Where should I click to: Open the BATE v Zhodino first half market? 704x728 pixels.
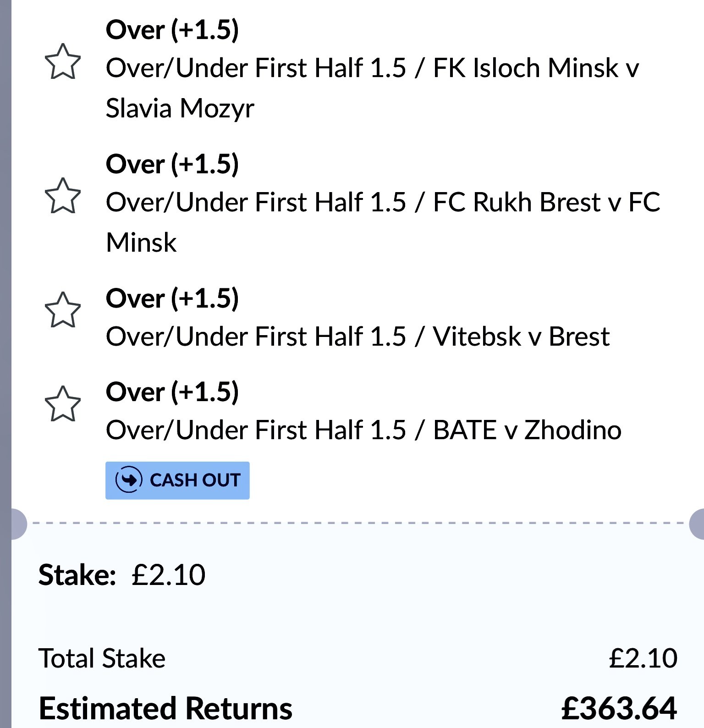pos(363,430)
